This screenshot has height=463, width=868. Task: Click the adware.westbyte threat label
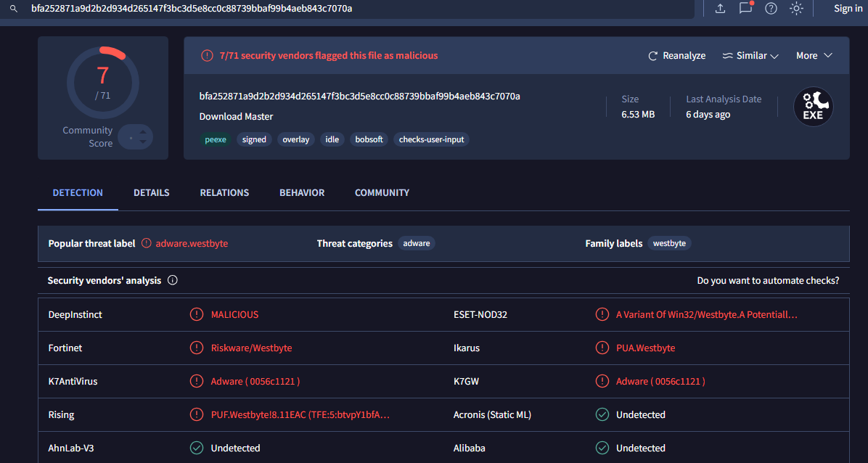(x=192, y=243)
